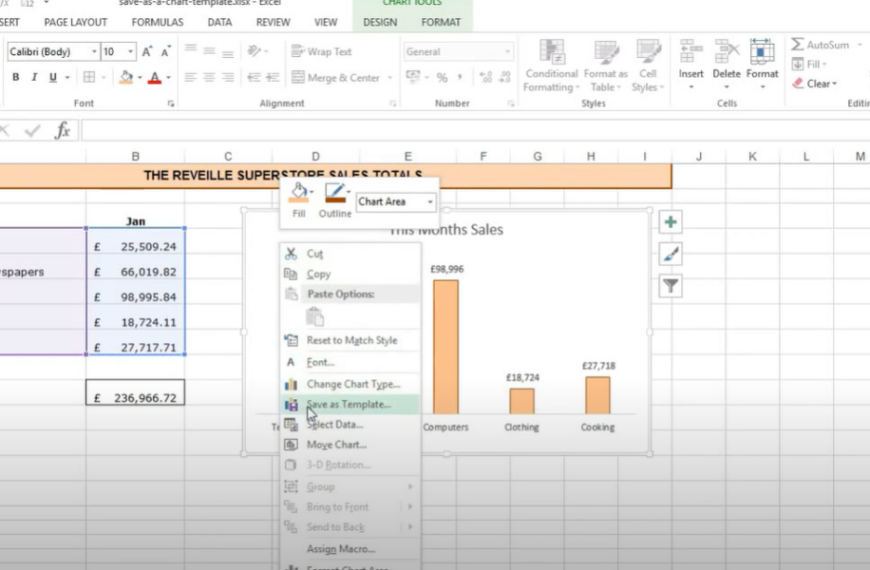
Task: Click the Format cells button
Action: click(x=762, y=64)
